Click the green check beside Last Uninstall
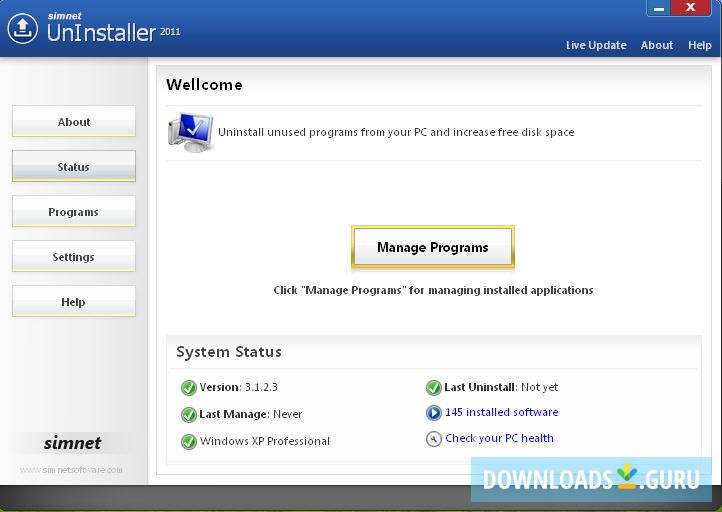The width and height of the screenshot is (722, 512). pyautogui.click(x=434, y=388)
